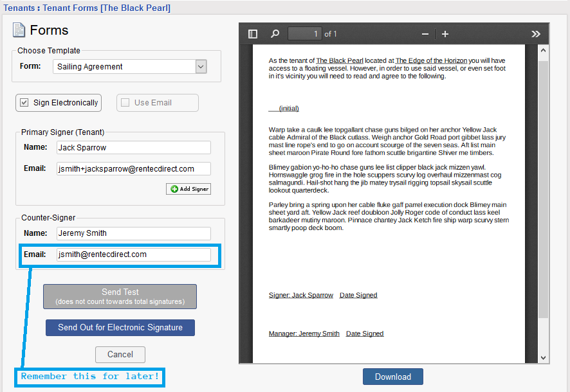Image resolution: width=570 pixels, height=392 pixels.
Task: Open the Tenants breadcrumb link
Action: 19,8
